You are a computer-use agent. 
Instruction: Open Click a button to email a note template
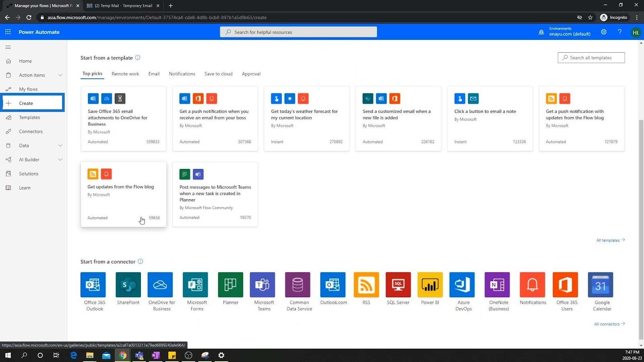tap(490, 119)
